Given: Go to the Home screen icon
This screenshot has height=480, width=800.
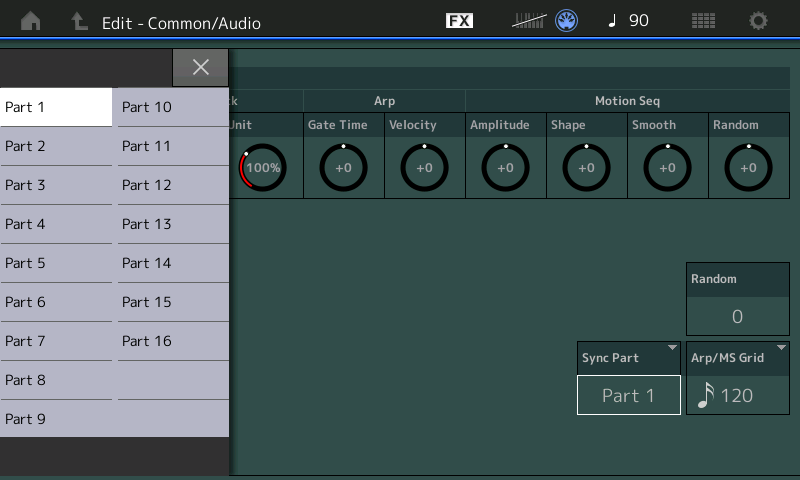Looking at the screenshot, I should (31, 21).
